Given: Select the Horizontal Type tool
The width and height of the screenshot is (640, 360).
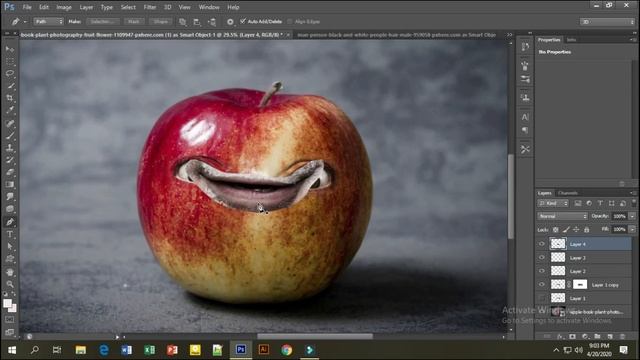Looking at the screenshot, I should [x=10, y=234].
